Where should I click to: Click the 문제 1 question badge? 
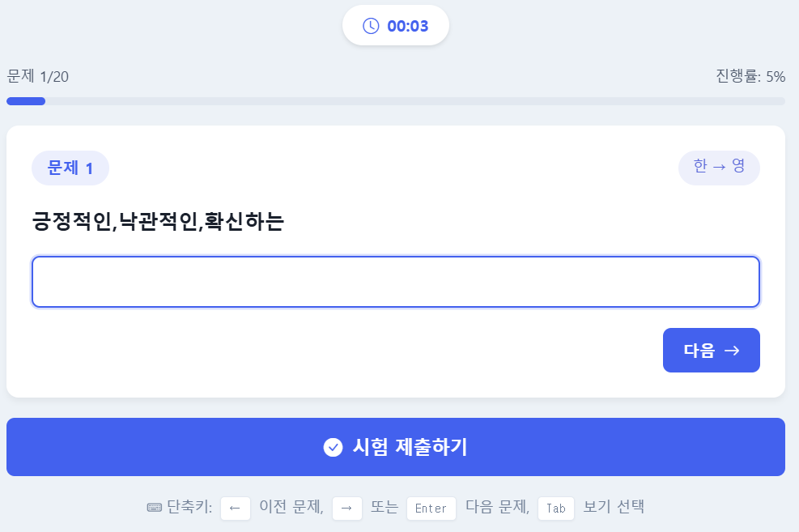[70, 168]
